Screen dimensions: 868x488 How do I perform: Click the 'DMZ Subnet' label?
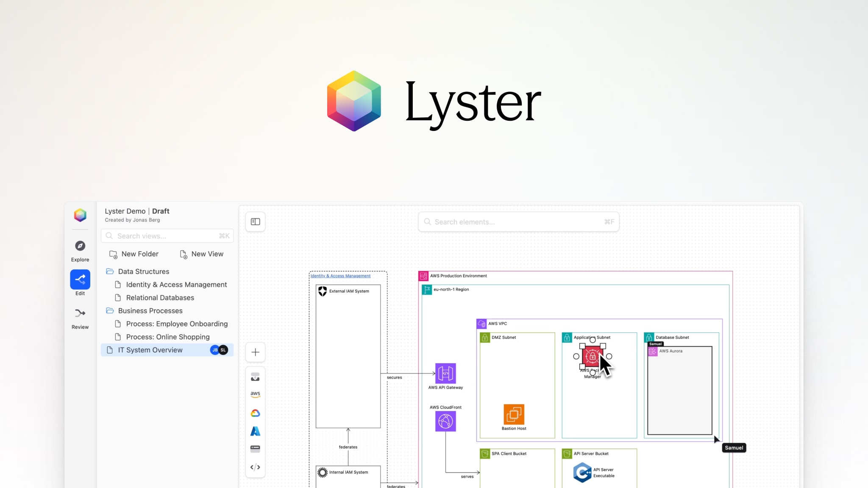[504, 338]
